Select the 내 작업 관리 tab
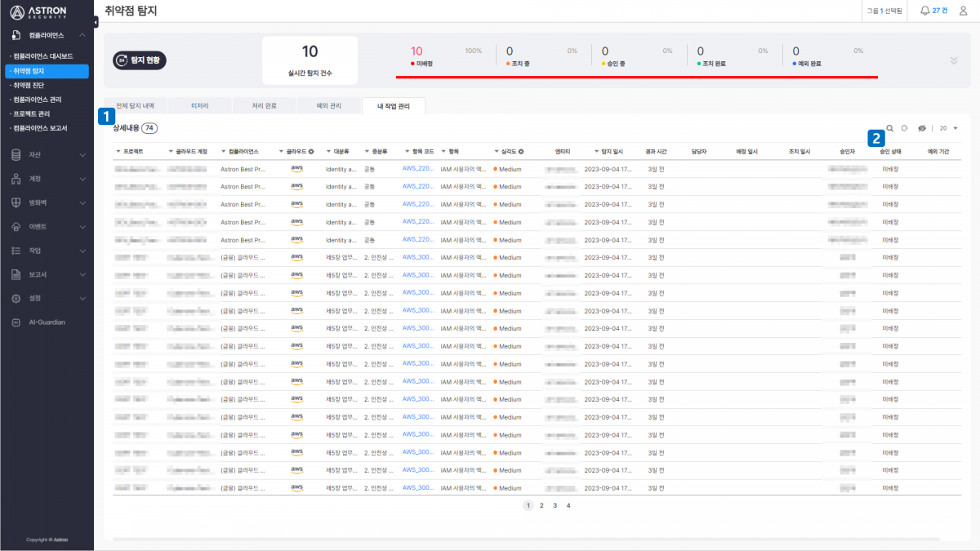Image resolution: width=980 pixels, height=551 pixels. [394, 106]
